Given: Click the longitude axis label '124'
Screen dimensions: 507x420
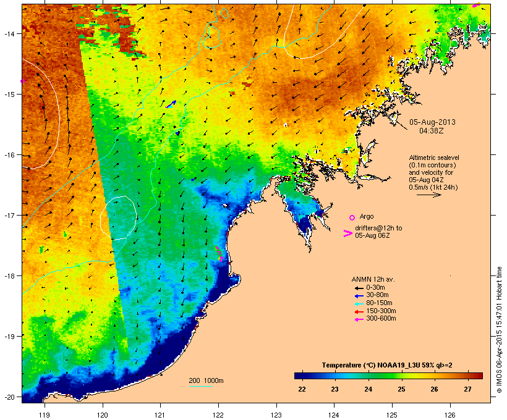Looking at the screenshot, I should click(334, 415).
